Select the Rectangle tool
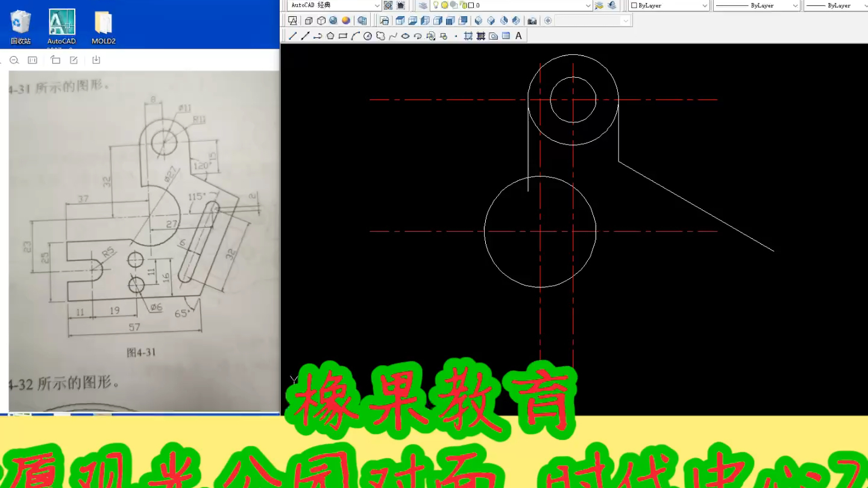 tap(343, 36)
